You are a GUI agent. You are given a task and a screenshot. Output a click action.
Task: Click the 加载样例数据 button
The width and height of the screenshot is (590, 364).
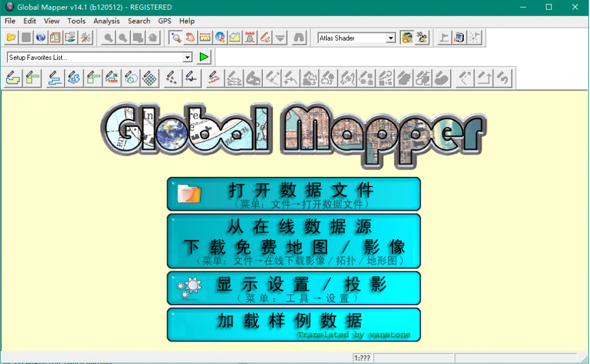[x=294, y=324]
